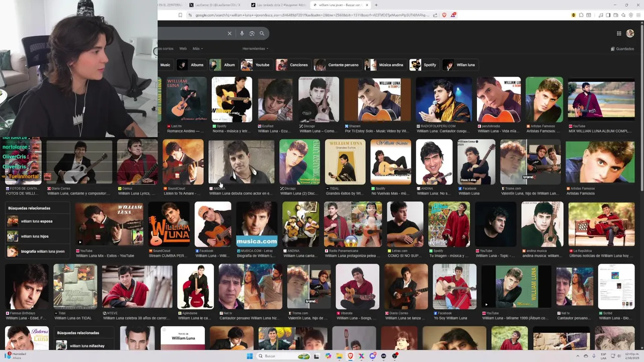
Task: Click the Brave shields icon
Action: pyautogui.click(x=444, y=15)
